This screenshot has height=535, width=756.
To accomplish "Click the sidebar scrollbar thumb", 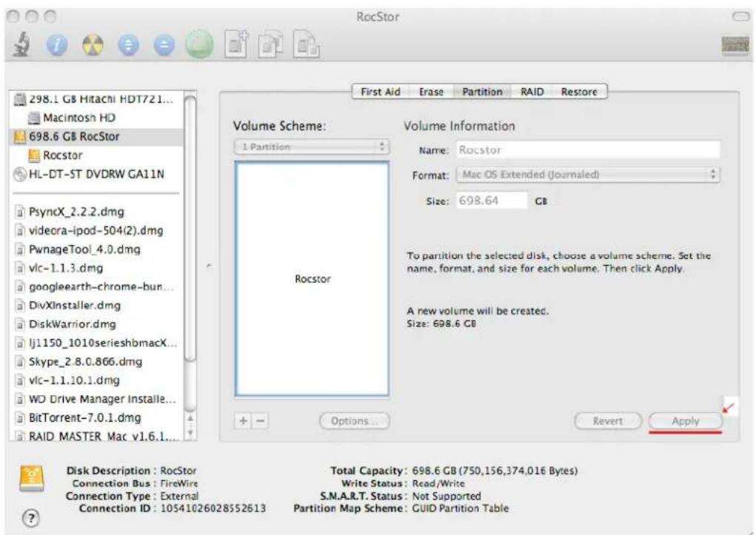I will (x=190, y=227).
